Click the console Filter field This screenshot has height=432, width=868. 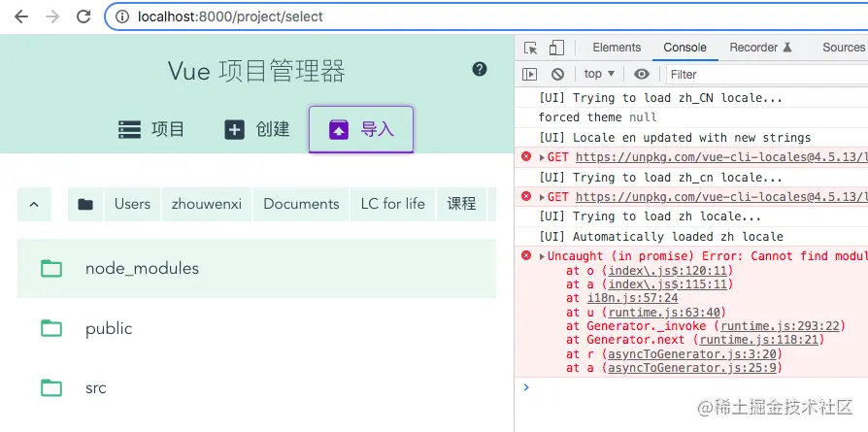click(767, 74)
